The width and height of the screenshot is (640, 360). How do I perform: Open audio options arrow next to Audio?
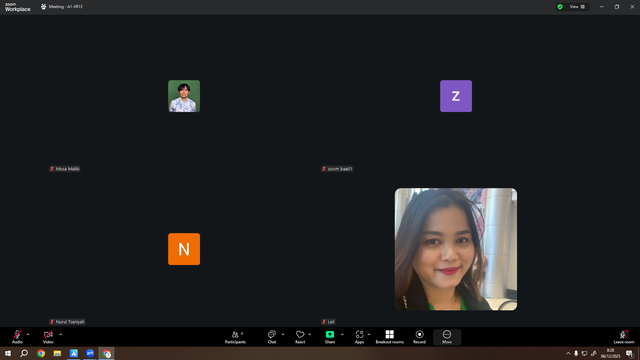28,334
